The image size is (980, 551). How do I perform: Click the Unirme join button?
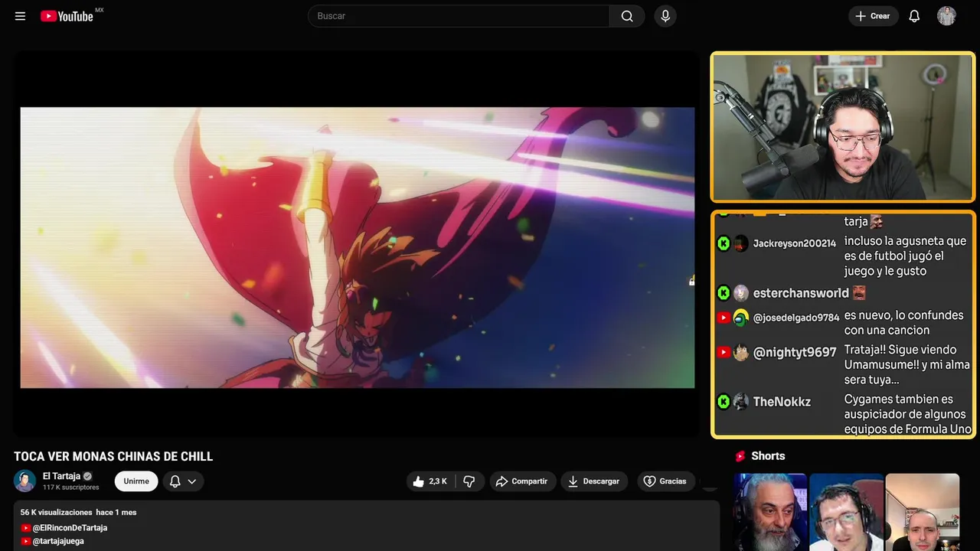pyautogui.click(x=136, y=481)
